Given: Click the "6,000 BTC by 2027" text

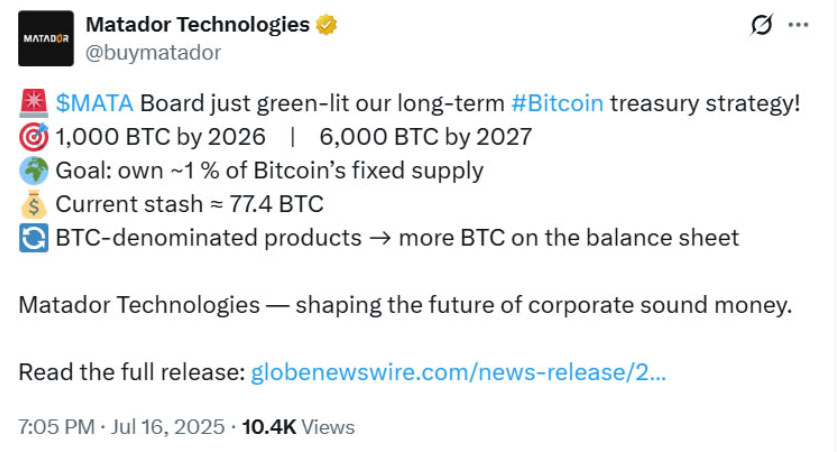Looking at the screenshot, I should 426,137.
